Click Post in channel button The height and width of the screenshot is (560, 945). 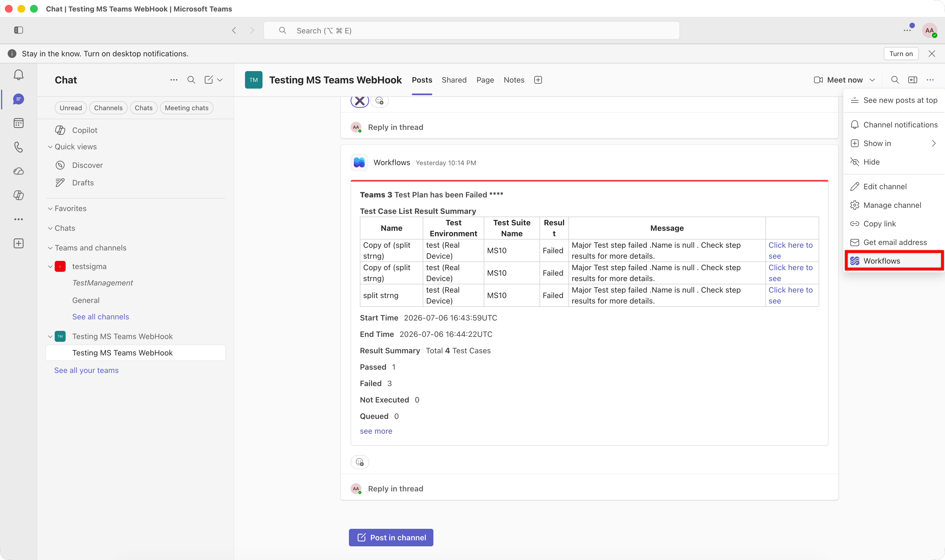pos(391,537)
